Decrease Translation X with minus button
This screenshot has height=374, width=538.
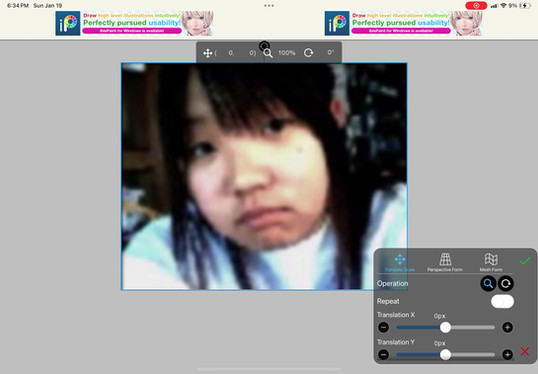tap(384, 327)
